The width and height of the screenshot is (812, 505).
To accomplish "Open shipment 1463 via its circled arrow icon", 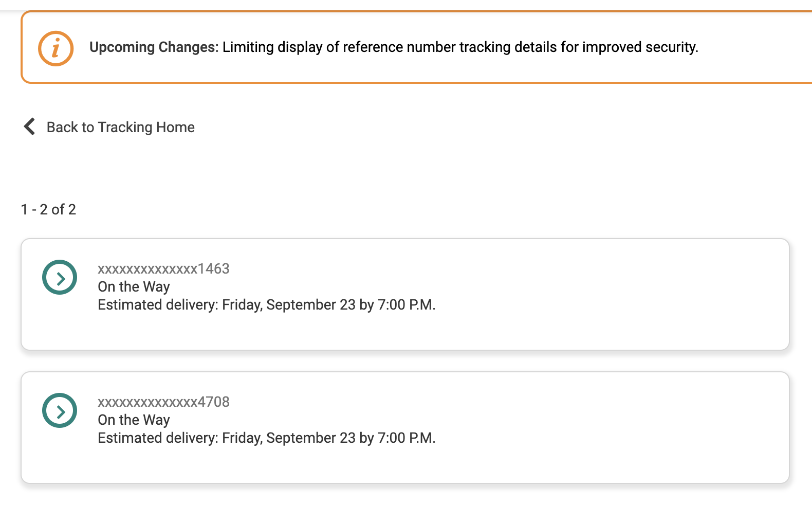I will point(60,278).
